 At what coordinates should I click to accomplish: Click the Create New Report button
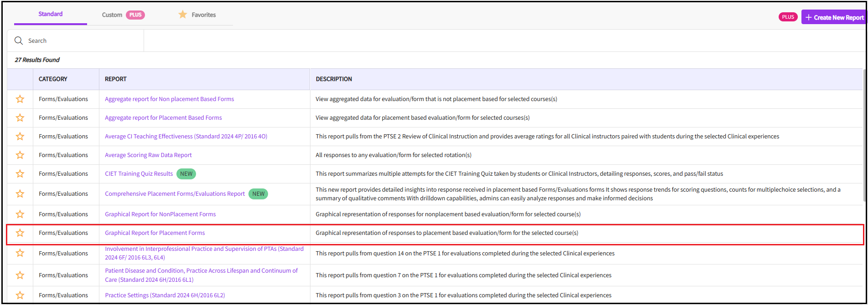pos(834,17)
